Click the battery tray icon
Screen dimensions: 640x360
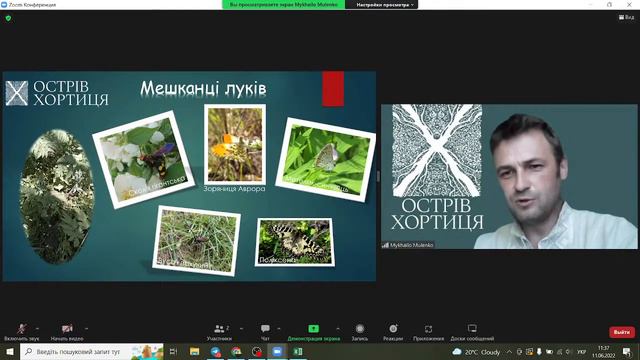(x=549, y=352)
